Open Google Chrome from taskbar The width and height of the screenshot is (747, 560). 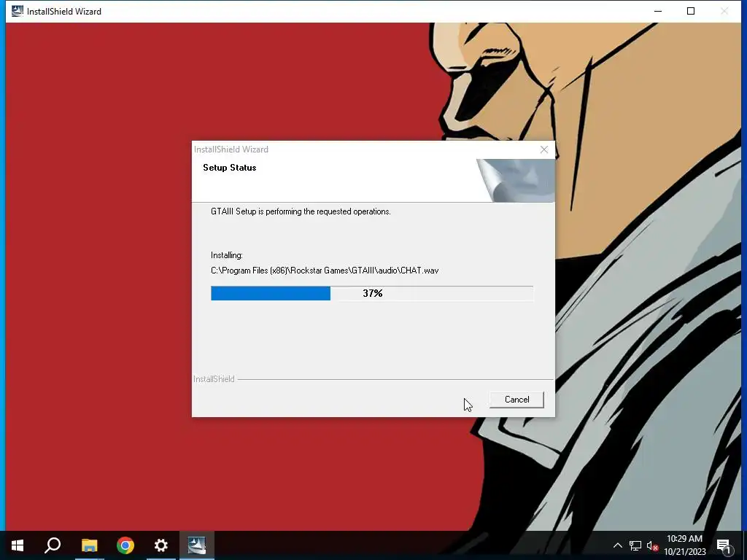125,545
